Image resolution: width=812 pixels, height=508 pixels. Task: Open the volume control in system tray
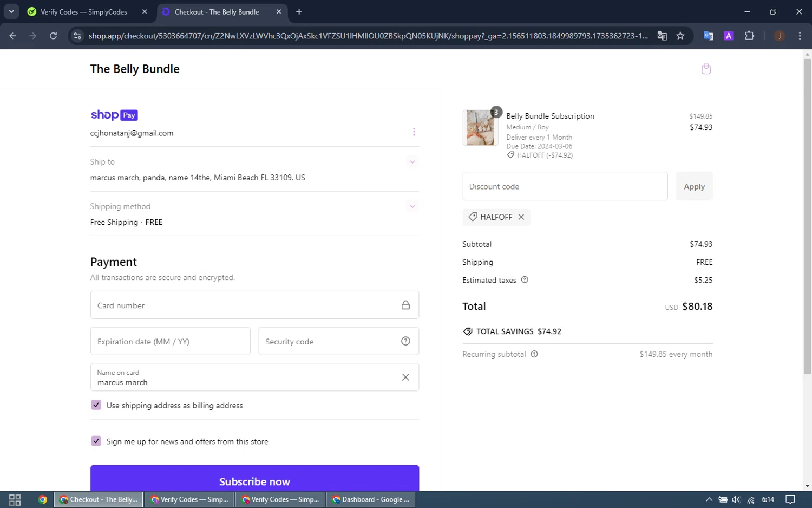(736, 499)
